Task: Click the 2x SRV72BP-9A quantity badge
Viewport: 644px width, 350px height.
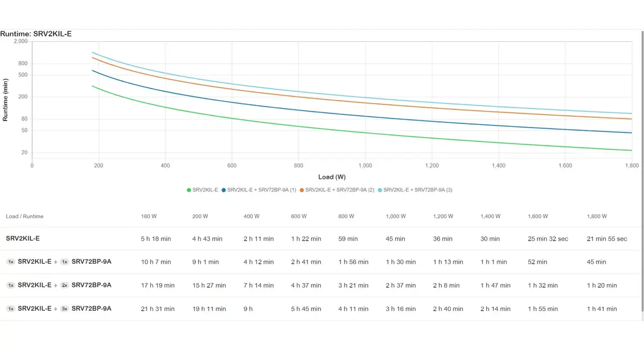Action: [x=64, y=285]
